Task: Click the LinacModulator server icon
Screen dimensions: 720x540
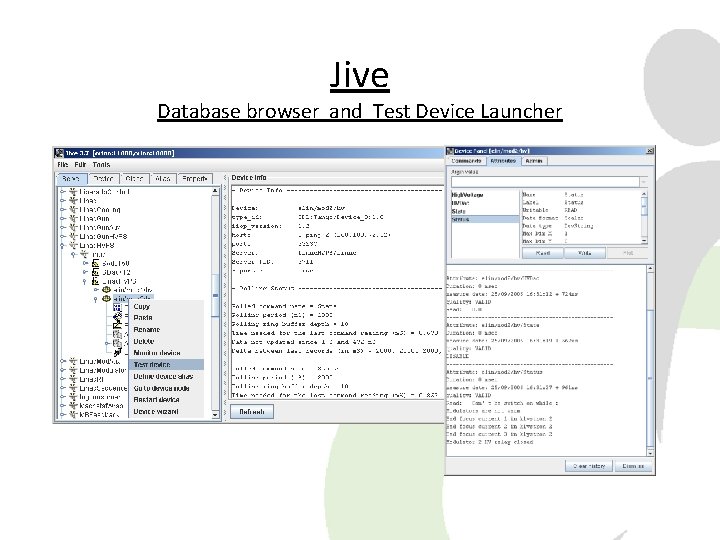Action: [x=73, y=370]
